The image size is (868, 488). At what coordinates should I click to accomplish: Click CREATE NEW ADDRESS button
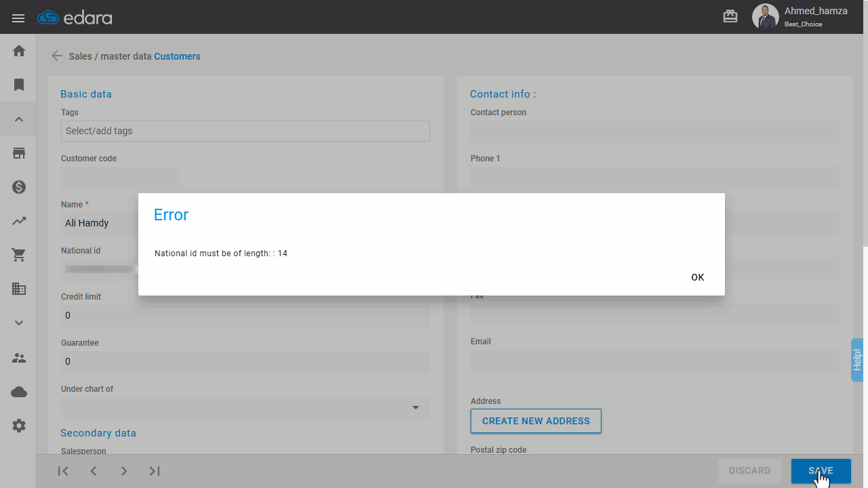pyautogui.click(x=536, y=421)
